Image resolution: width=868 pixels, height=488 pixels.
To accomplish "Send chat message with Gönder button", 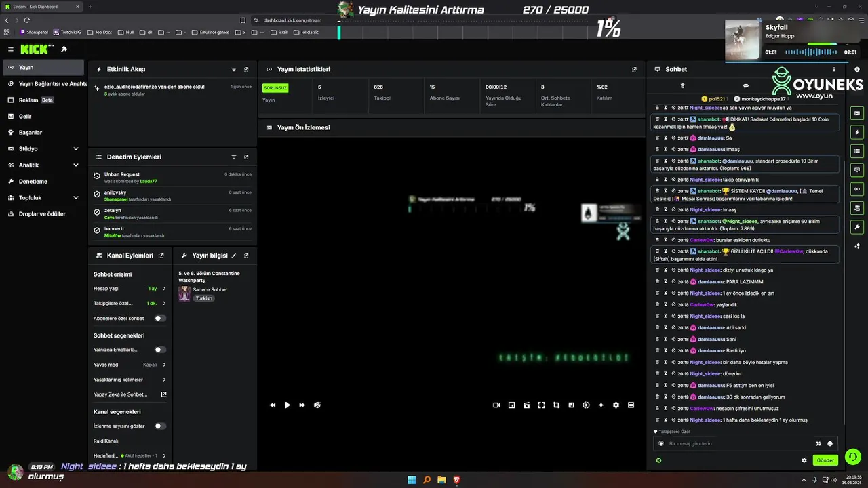I will [x=825, y=460].
